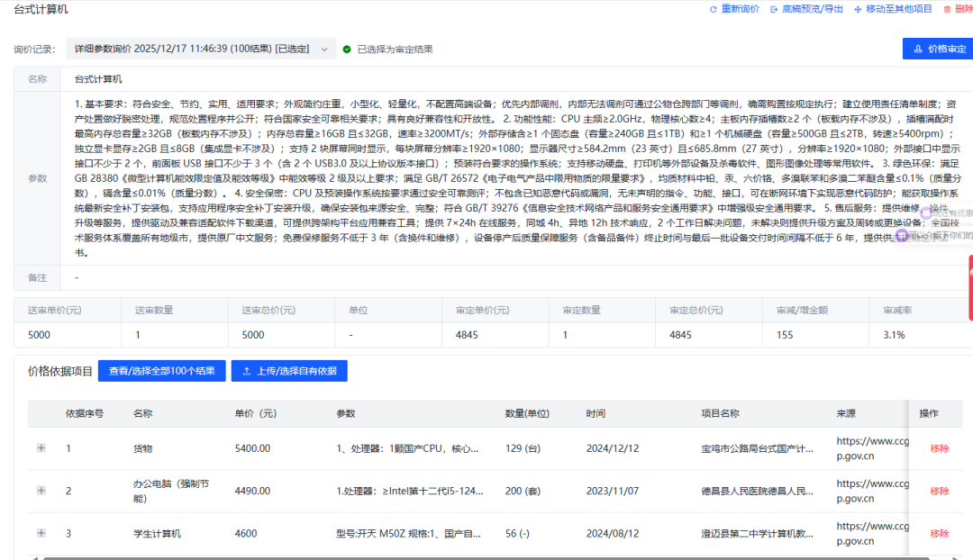
Task: Click the move icon beside 移动至其他项目
Action: [858, 8]
